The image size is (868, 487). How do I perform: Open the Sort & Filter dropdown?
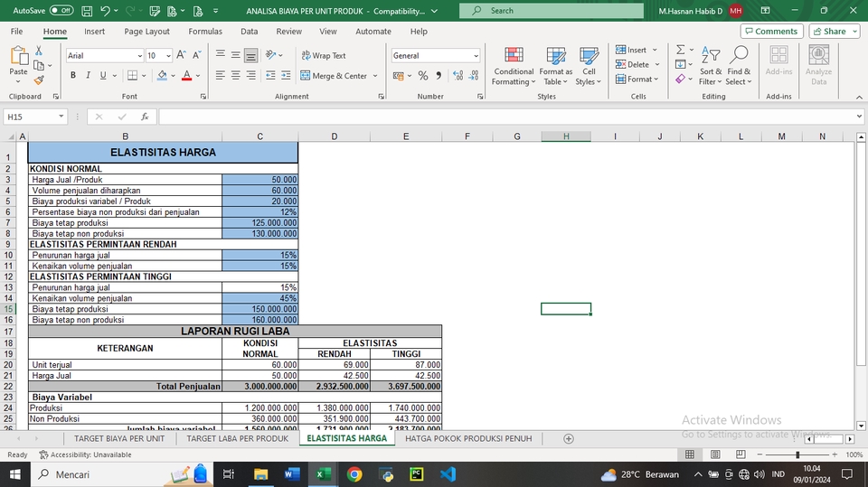711,66
